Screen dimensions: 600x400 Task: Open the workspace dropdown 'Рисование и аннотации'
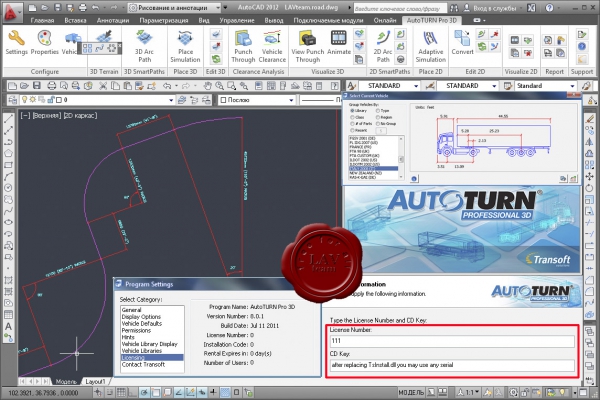coord(175,8)
